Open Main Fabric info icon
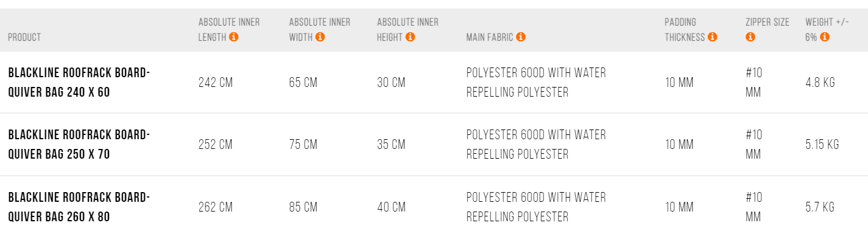Viewport: 868px width, 231px height. pos(520,37)
